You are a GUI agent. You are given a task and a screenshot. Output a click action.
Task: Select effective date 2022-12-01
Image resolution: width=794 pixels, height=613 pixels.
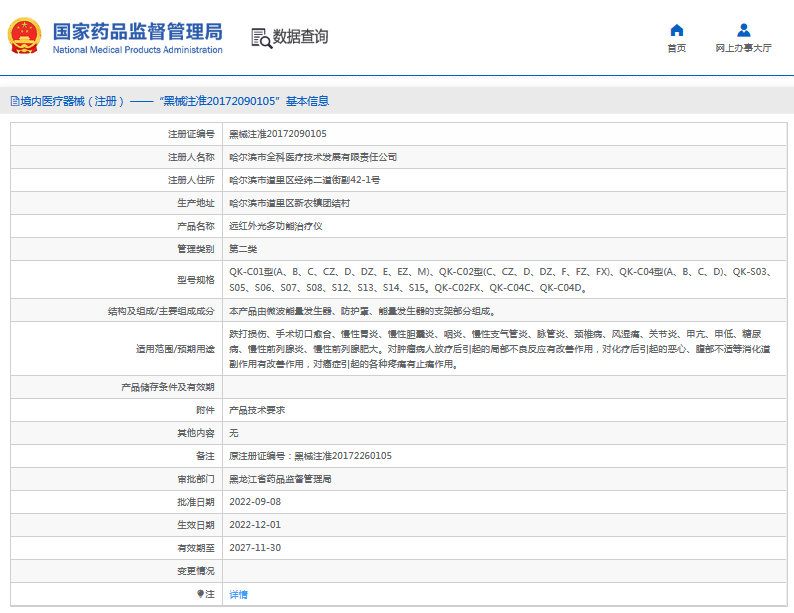(255, 525)
